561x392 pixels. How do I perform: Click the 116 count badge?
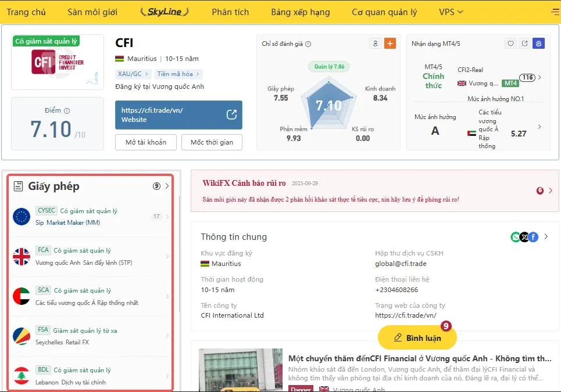click(x=527, y=78)
